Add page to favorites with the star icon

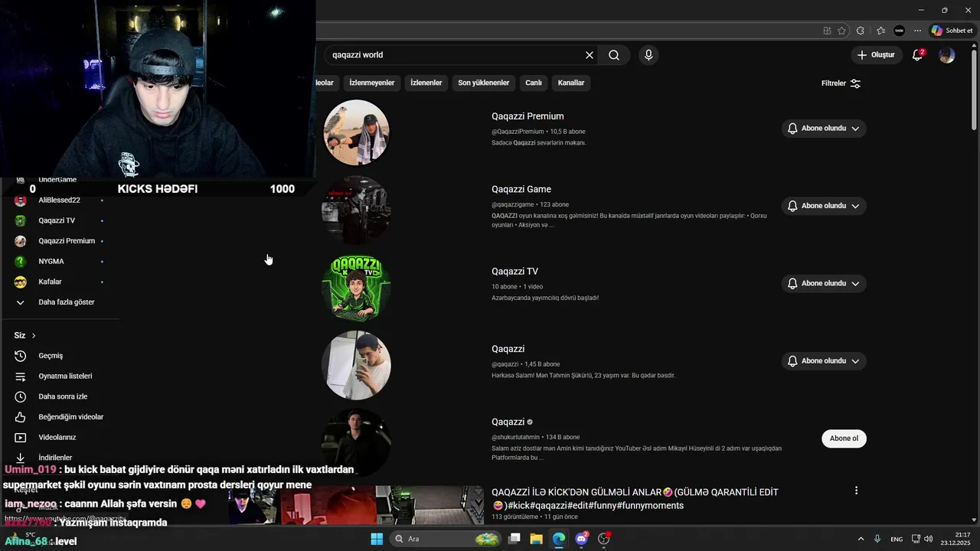[x=842, y=31]
